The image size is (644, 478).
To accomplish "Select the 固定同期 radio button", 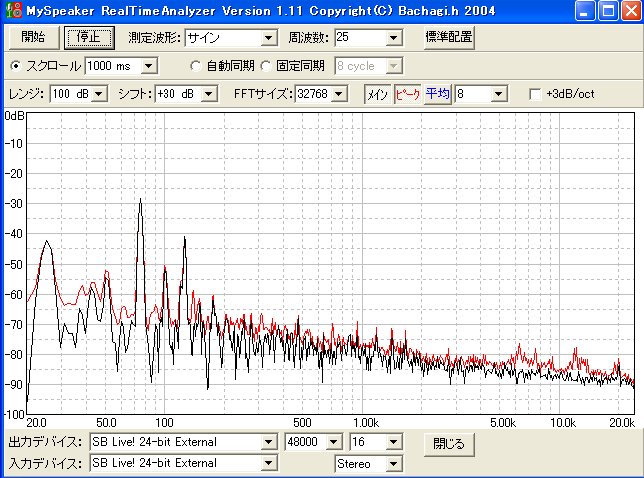I will (x=266, y=66).
